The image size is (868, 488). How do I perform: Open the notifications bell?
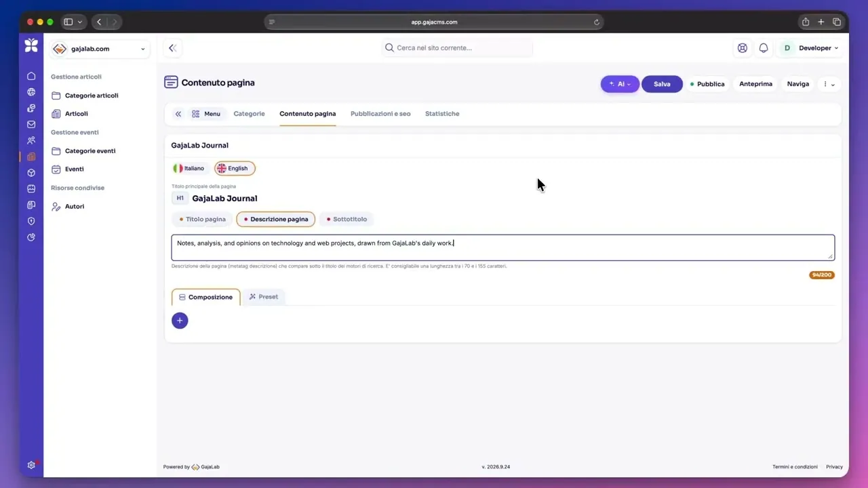[x=764, y=48]
